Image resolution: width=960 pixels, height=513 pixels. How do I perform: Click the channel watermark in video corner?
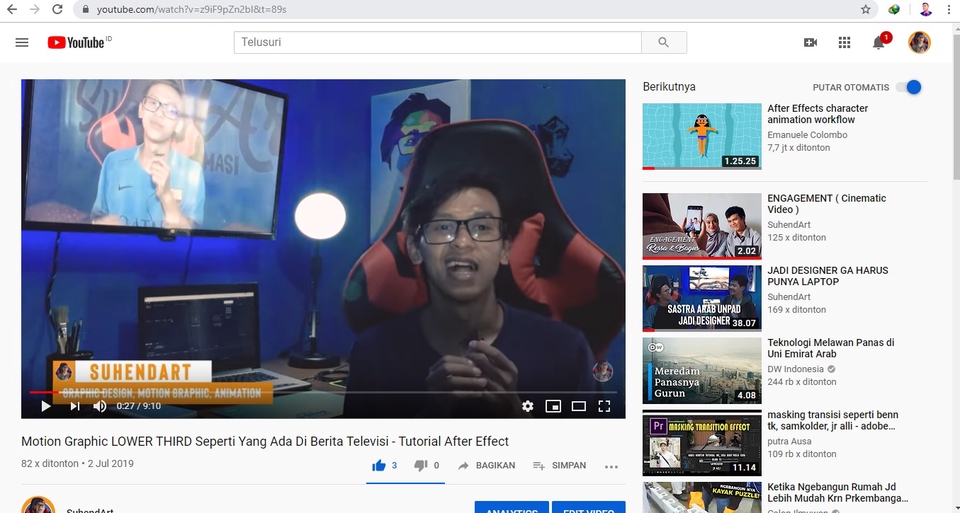point(602,370)
